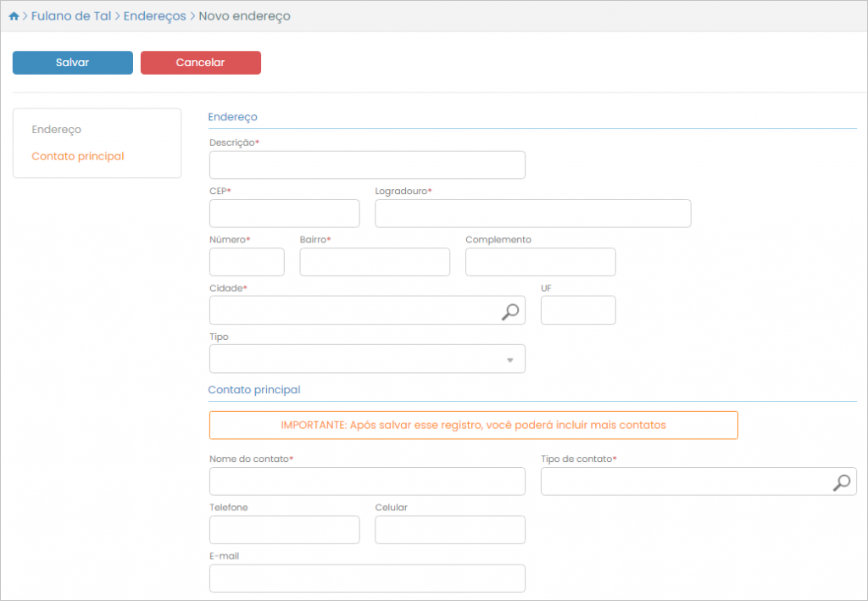The image size is (868, 601).
Task: Click the Número input field
Action: (247, 263)
